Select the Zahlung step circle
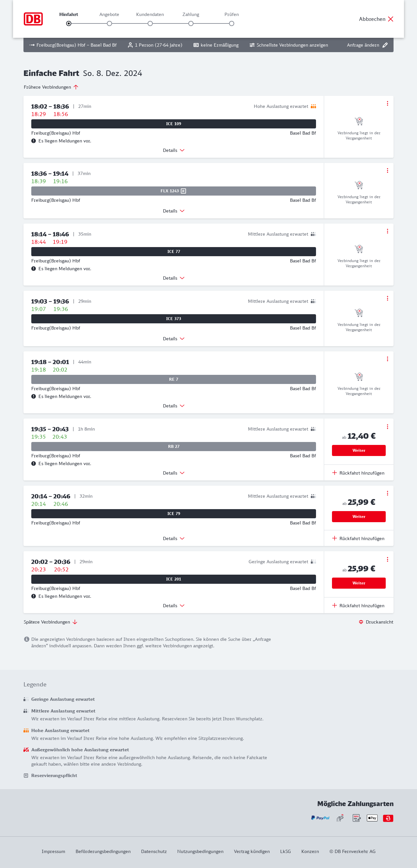Viewport: 417px width, 868px height. [x=191, y=23]
